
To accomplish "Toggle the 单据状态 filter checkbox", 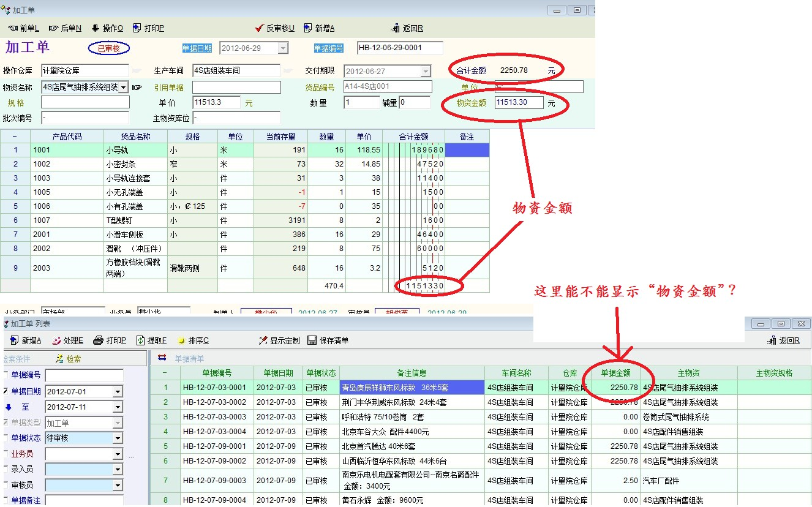I will pos(6,438).
